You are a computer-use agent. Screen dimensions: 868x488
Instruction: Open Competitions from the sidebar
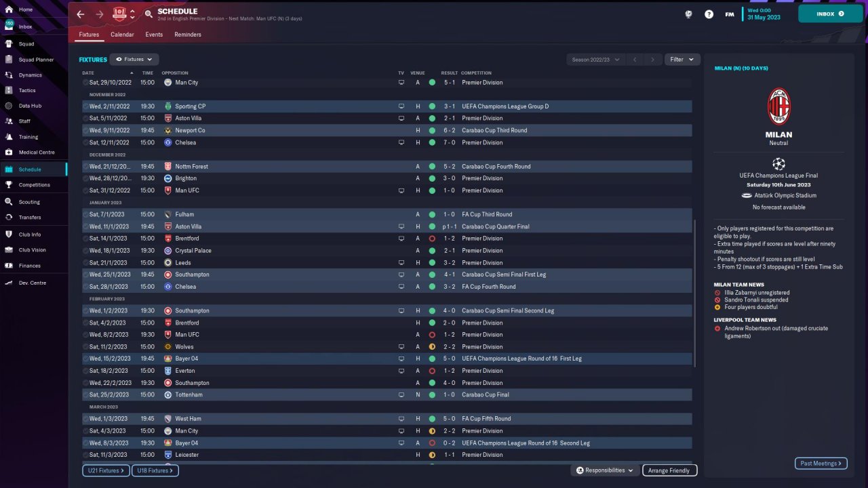tap(34, 185)
